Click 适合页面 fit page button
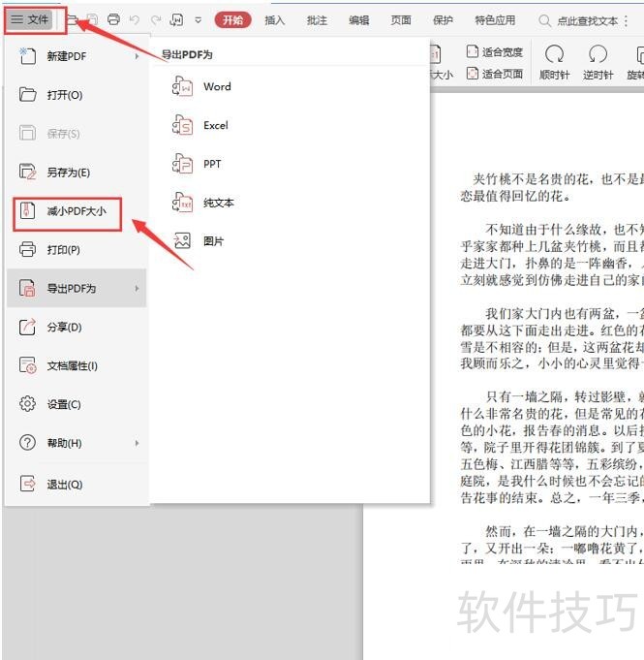 tap(494, 74)
